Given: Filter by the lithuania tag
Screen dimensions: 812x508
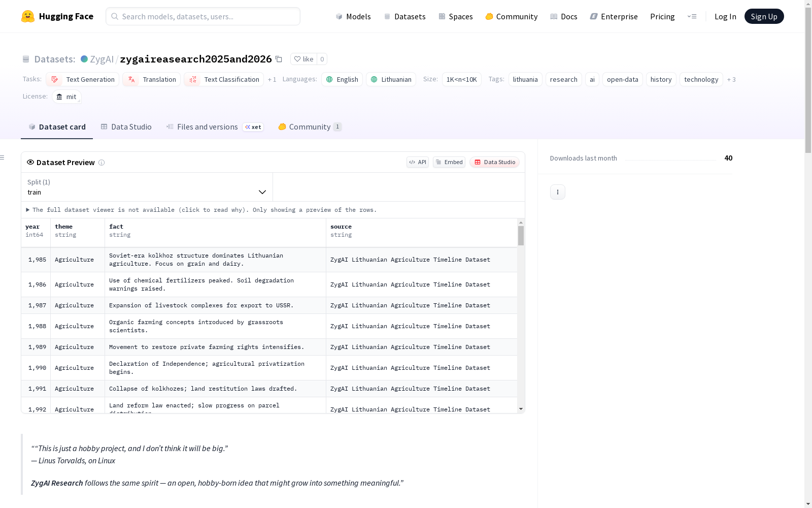Looking at the screenshot, I should (x=525, y=79).
